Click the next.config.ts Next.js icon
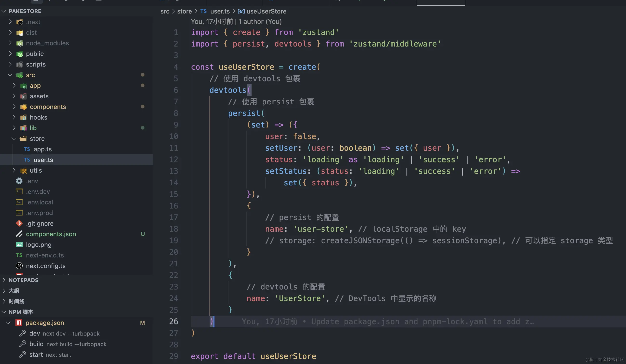The width and height of the screenshot is (626, 364). pos(19,266)
